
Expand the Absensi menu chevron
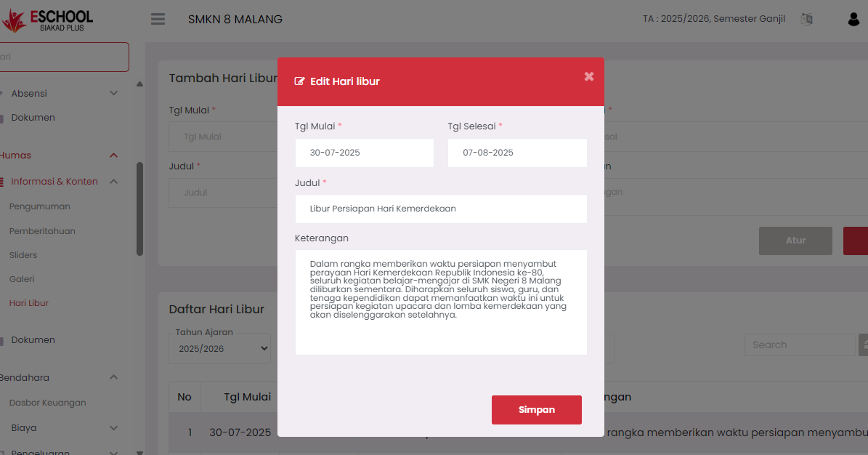113,93
